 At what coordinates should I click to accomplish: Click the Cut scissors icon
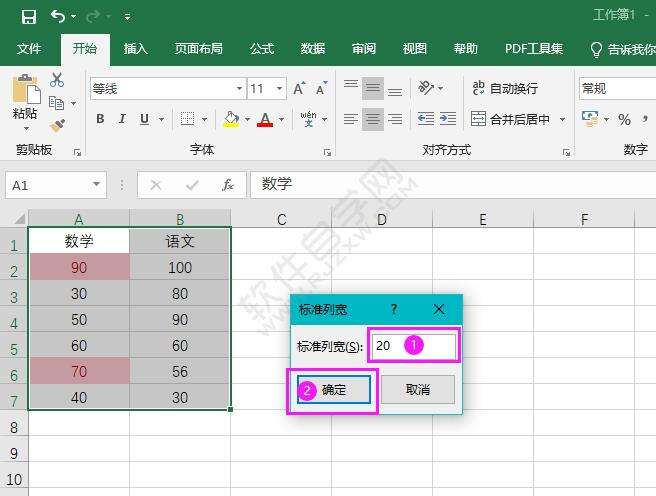(x=57, y=80)
